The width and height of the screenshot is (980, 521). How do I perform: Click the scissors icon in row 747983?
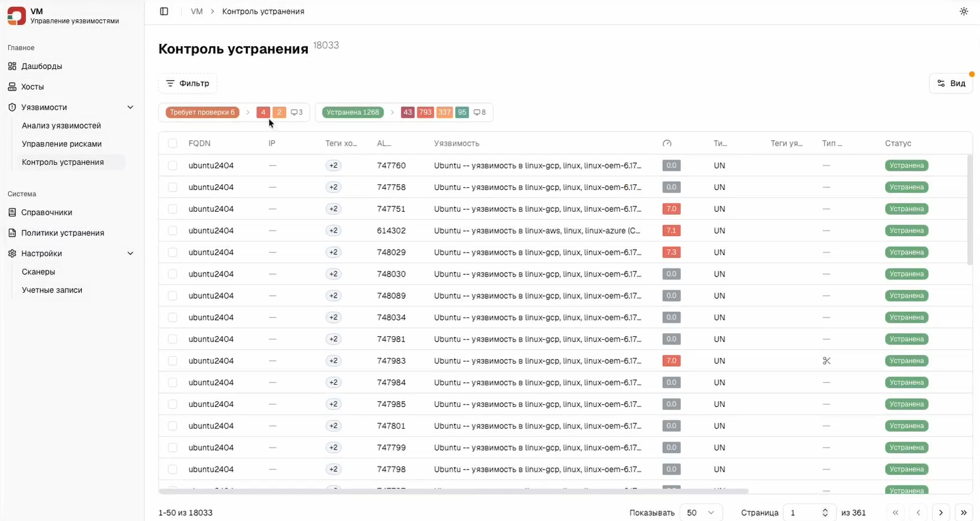coord(826,361)
